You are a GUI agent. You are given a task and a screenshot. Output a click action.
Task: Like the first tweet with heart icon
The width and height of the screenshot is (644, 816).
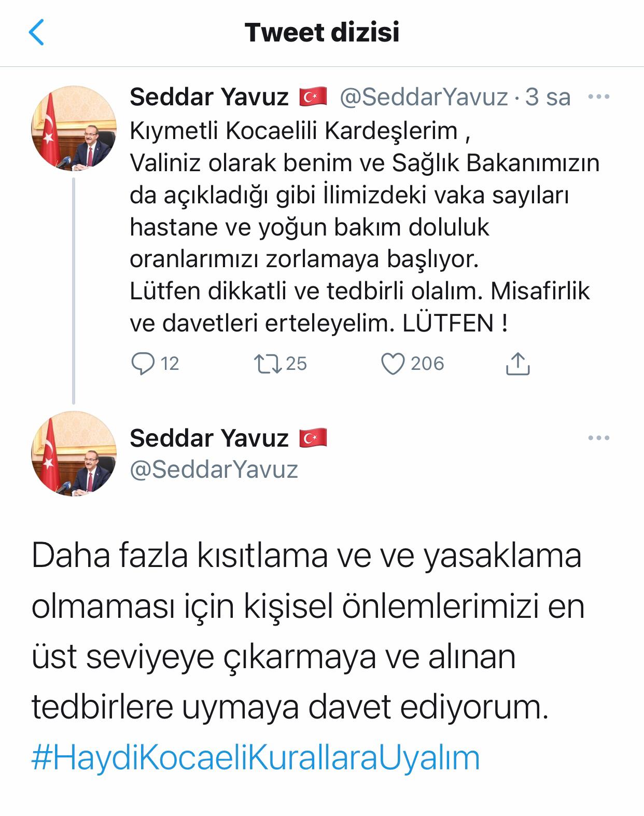[x=393, y=364]
